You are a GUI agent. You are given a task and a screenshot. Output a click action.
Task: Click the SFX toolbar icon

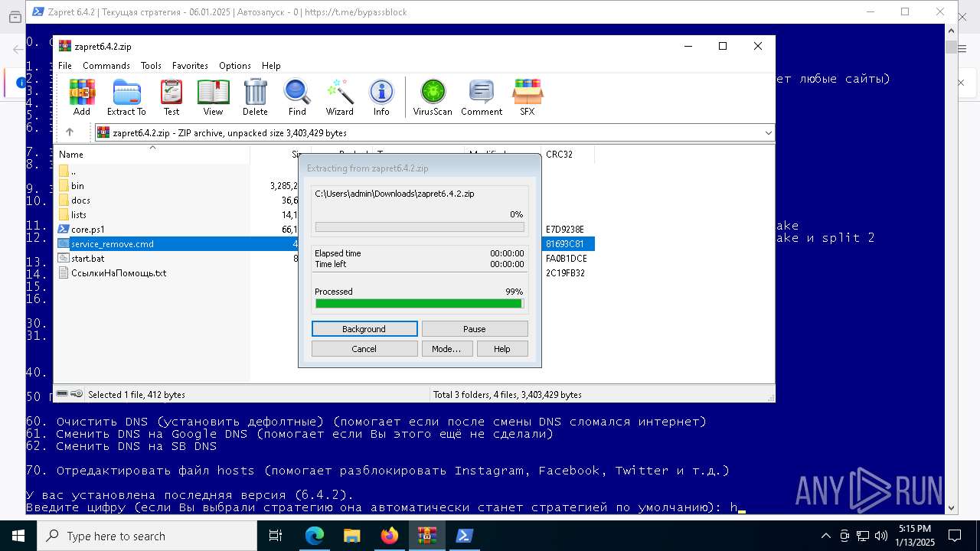[x=528, y=97]
